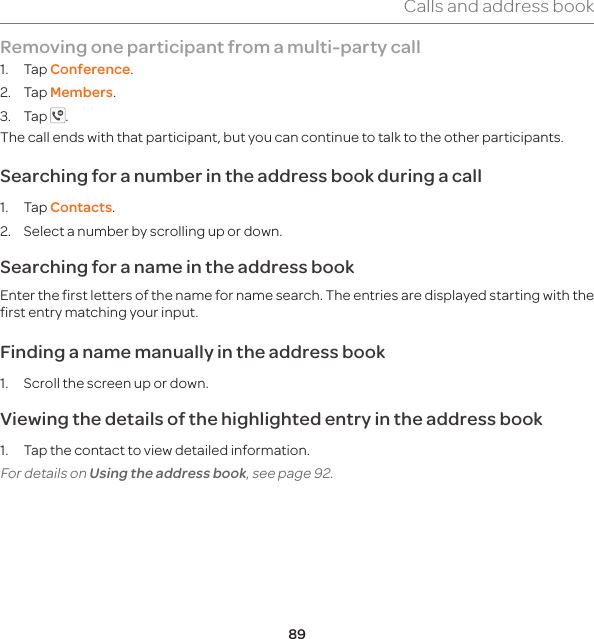Click 'first entry matching your input' line
The image size is (594, 639).
click(x=99, y=313)
